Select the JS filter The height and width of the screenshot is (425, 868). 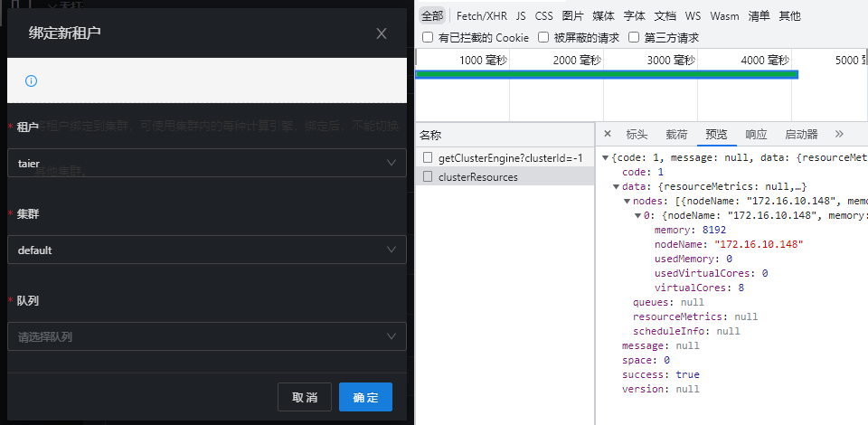coord(521,16)
